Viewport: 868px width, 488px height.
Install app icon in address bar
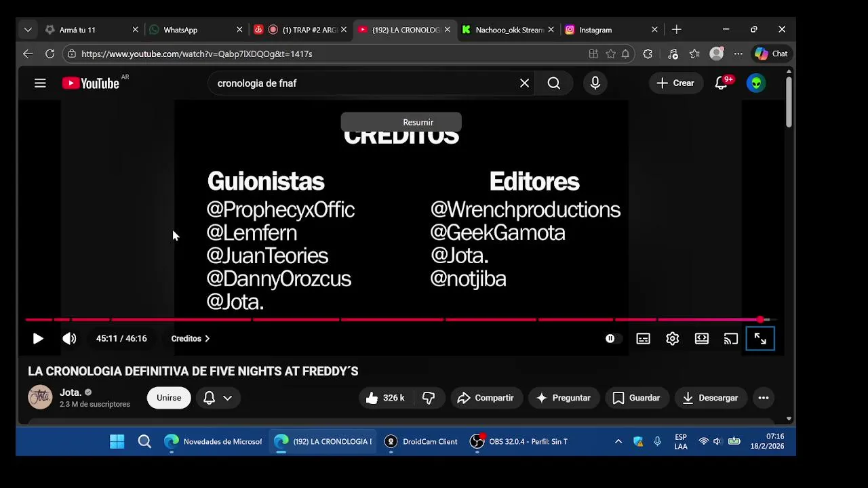(593, 54)
